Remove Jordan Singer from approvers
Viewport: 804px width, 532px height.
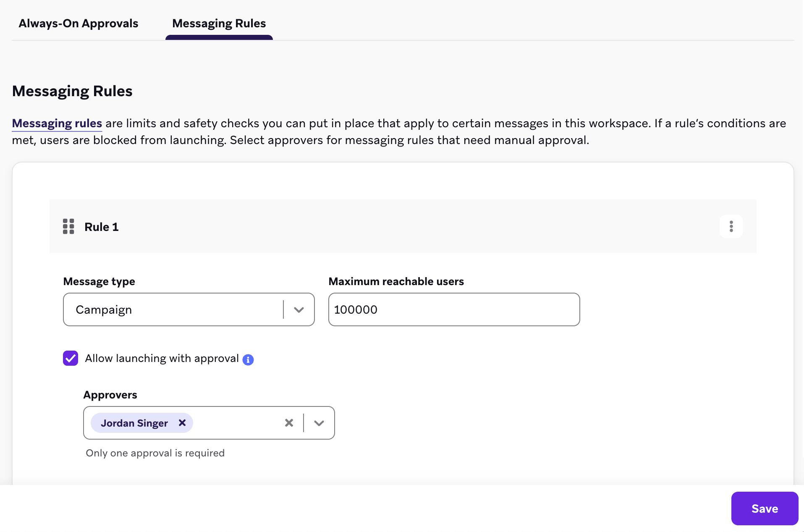(182, 423)
